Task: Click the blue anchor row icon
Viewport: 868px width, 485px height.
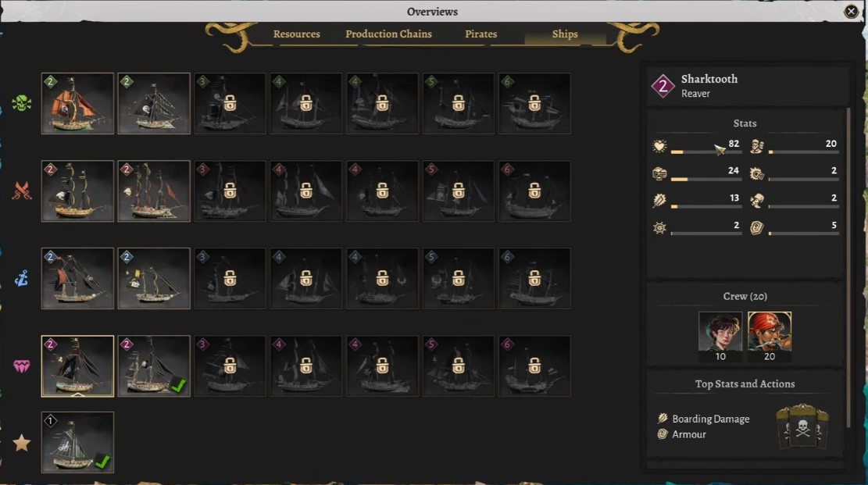Action: coord(22,278)
